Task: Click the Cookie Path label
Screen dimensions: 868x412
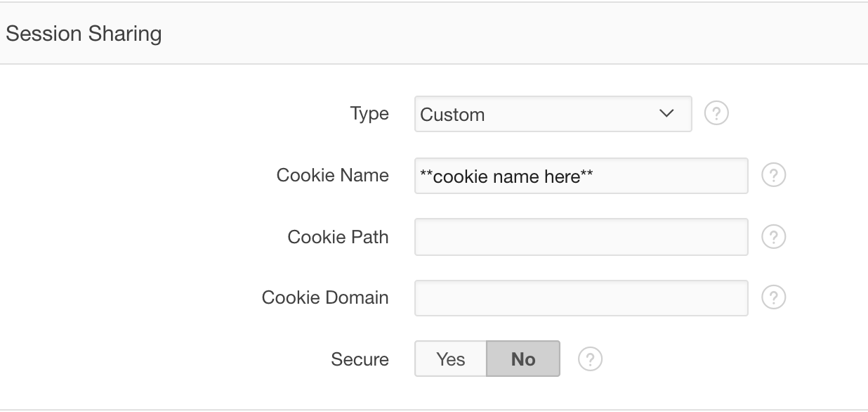Action: coord(338,236)
